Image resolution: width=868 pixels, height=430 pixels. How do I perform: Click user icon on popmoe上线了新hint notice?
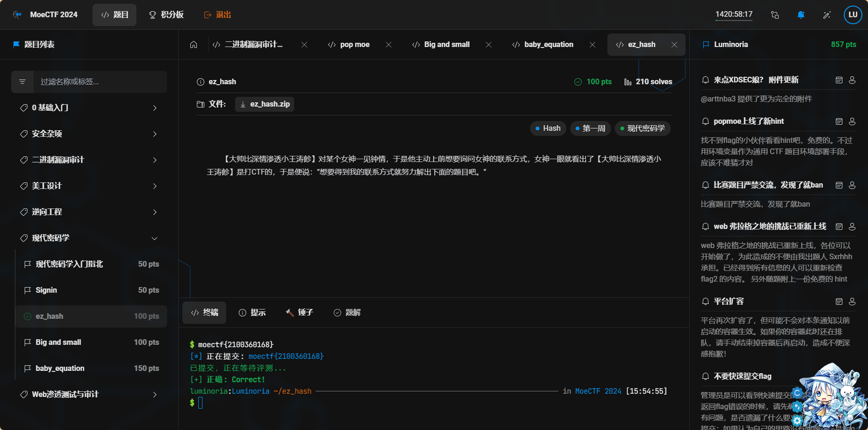[852, 121]
